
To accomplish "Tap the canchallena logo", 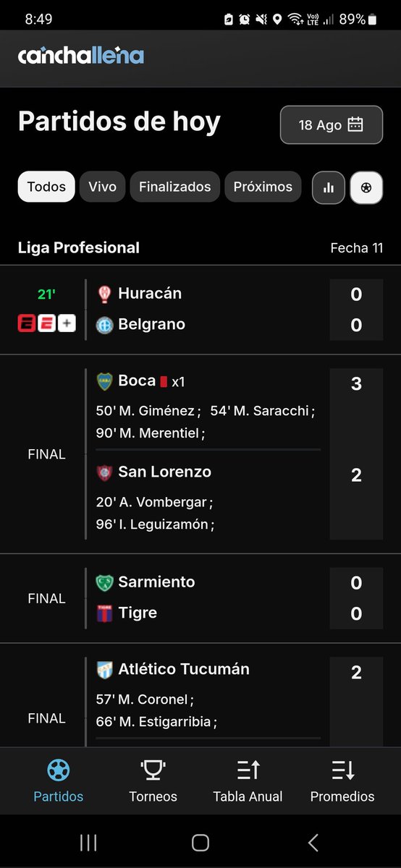I will point(81,56).
